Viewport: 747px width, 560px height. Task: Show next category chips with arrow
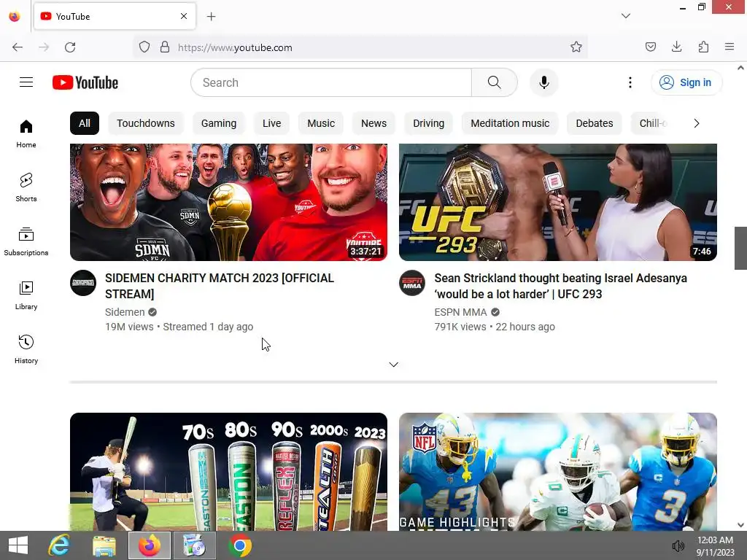click(x=697, y=123)
